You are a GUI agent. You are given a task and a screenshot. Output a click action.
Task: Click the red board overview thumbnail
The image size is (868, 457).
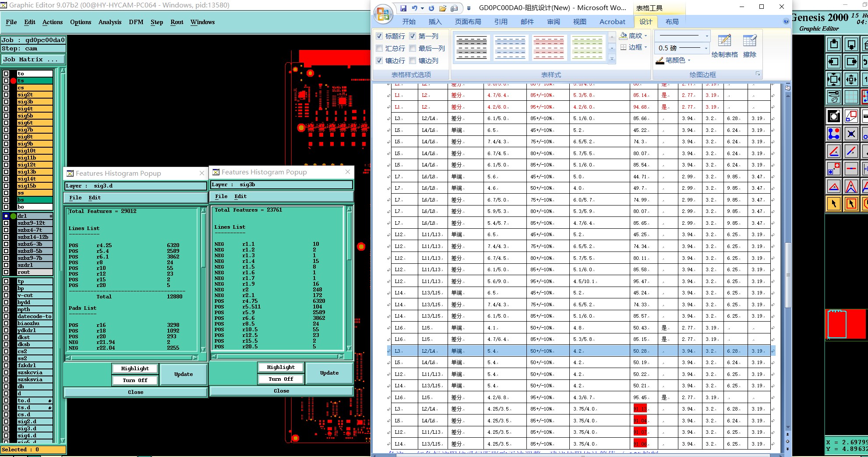(x=846, y=324)
